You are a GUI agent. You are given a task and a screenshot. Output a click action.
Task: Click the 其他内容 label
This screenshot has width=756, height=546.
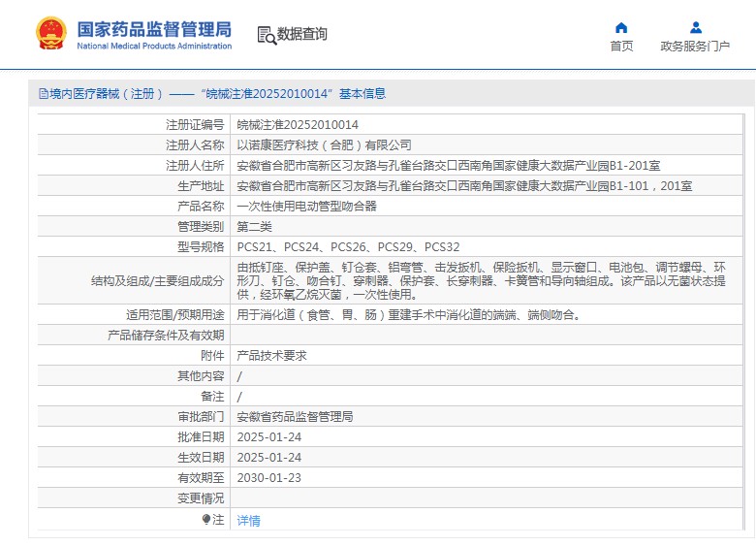[201, 375]
